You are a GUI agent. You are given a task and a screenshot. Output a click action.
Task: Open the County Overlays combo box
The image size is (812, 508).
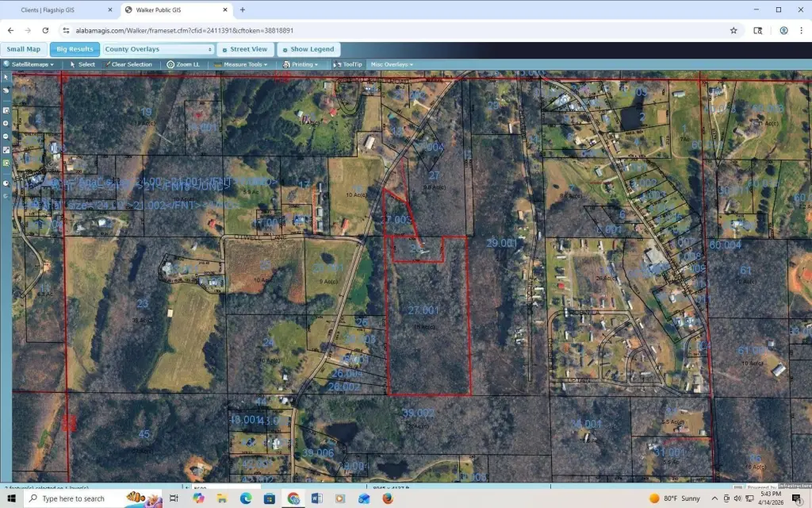point(159,49)
